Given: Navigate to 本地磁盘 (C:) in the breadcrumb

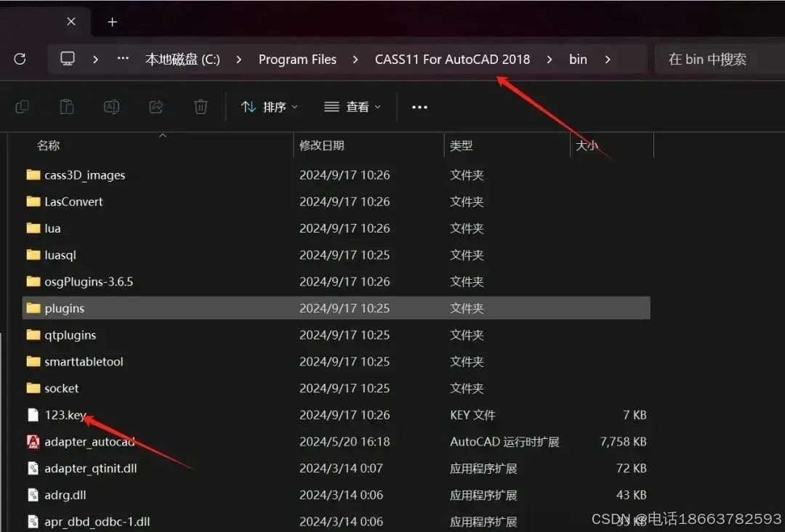Looking at the screenshot, I should pyautogui.click(x=182, y=60).
